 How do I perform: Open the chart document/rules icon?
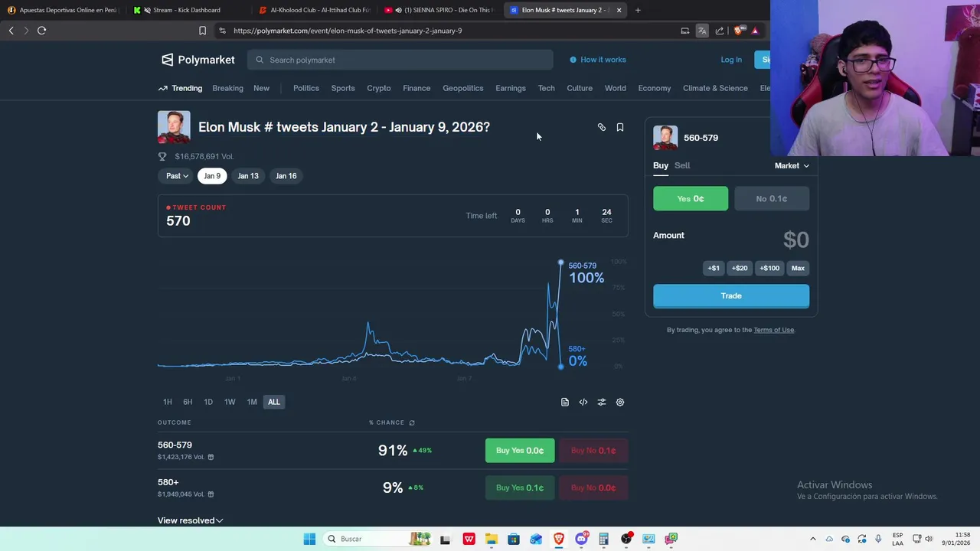(565, 402)
